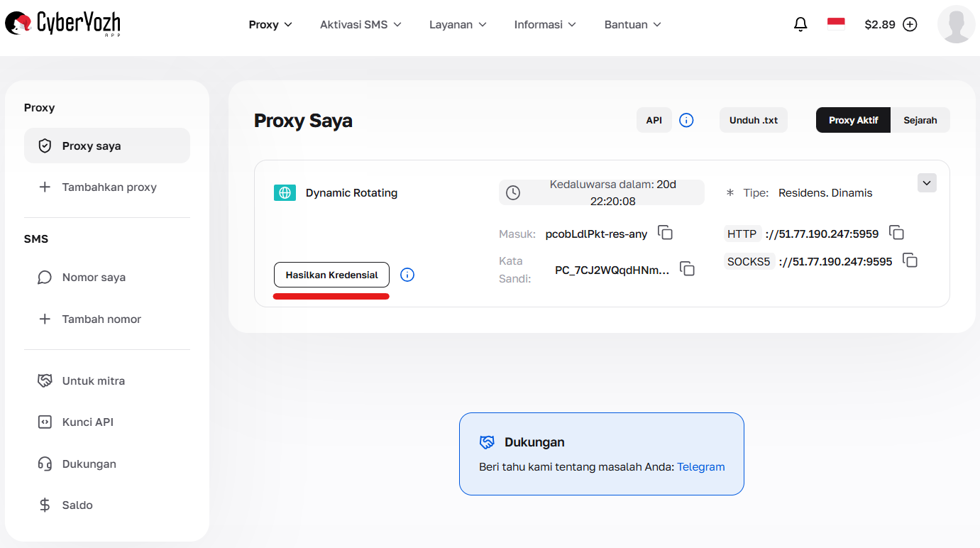
Task: Open the Telegram support link
Action: [700, 466]
